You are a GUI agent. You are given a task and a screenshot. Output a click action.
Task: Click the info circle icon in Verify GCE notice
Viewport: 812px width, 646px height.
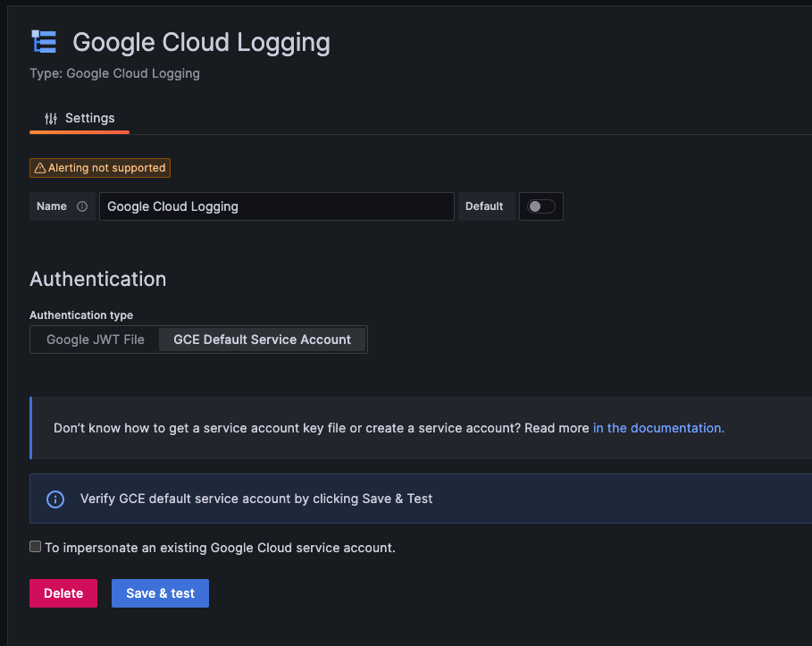(55, 499)
